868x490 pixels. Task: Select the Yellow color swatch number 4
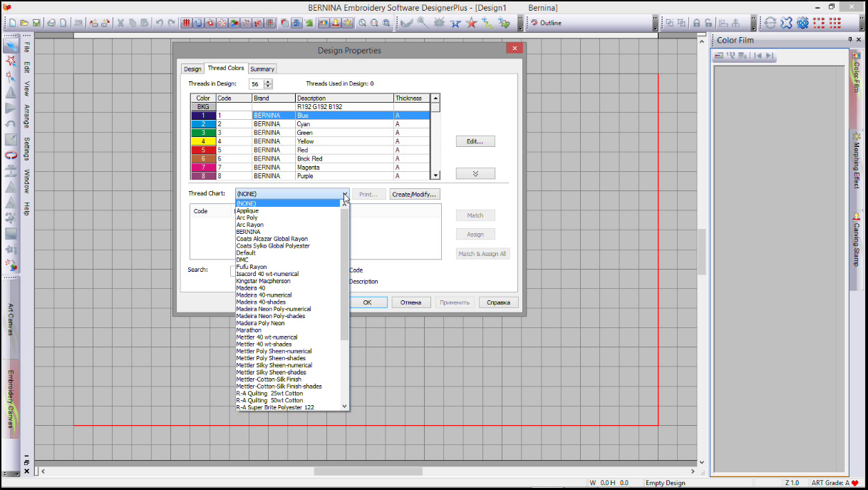(x=203, y=141)
